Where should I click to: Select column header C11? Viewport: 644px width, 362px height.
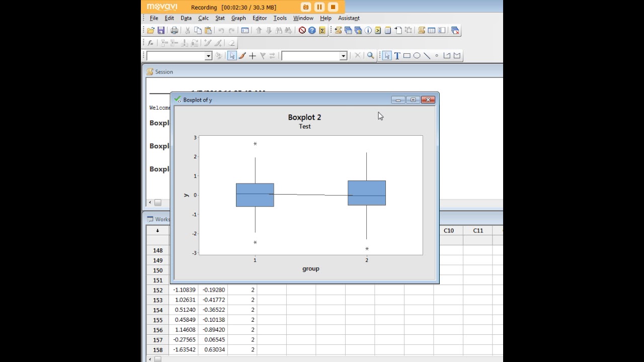point(478,230)
